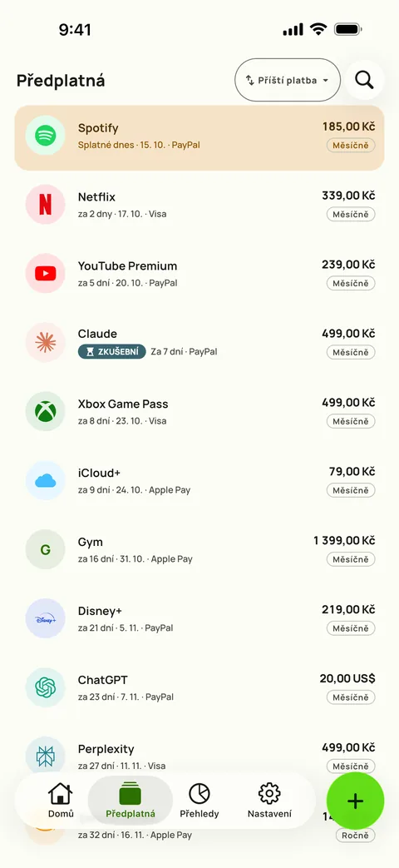Viewport: 399px width, 868px height.
Task: Select the YouTube Premium logo icon
Action: pos(46,274)
